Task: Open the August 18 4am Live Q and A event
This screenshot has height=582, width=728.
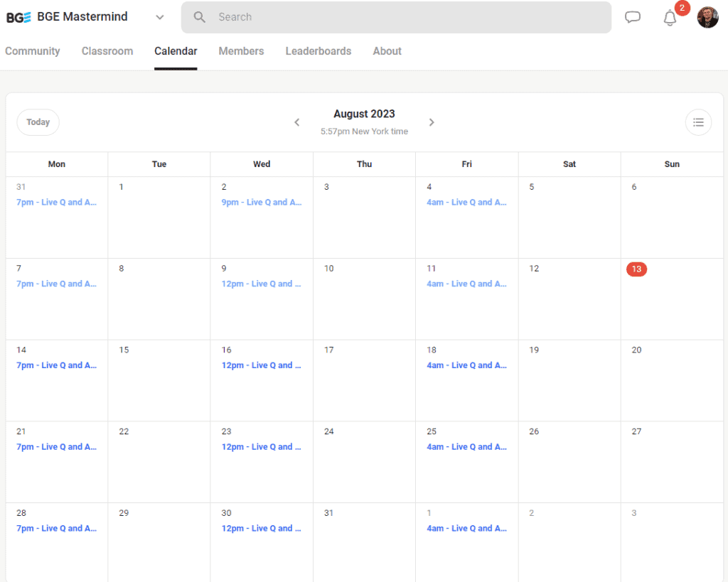Action: [x=466, y=365]
